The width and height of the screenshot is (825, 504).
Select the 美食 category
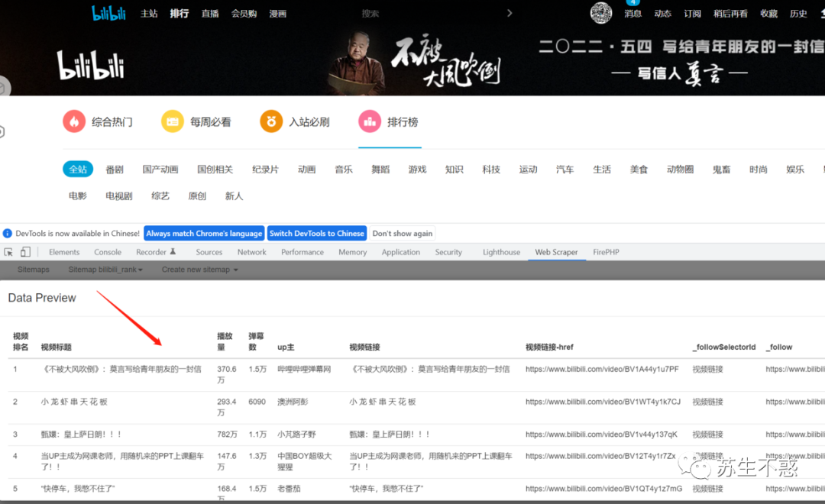pyautogui.click(x=639, y=169)
